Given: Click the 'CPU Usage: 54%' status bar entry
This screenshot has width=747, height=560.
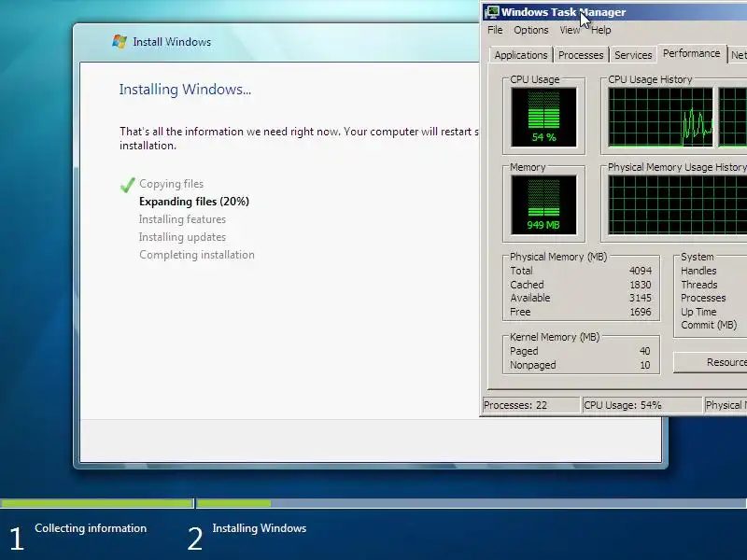Looking at the screenshot, I should 642,405.
